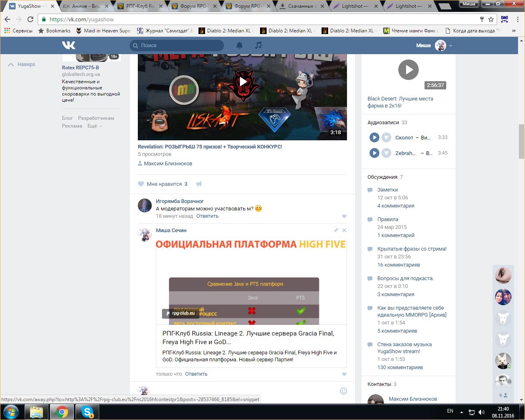Go back up with Наверх
Viewport: 525px width, 420px height.
pyautogui.click(x=22, y=64)
